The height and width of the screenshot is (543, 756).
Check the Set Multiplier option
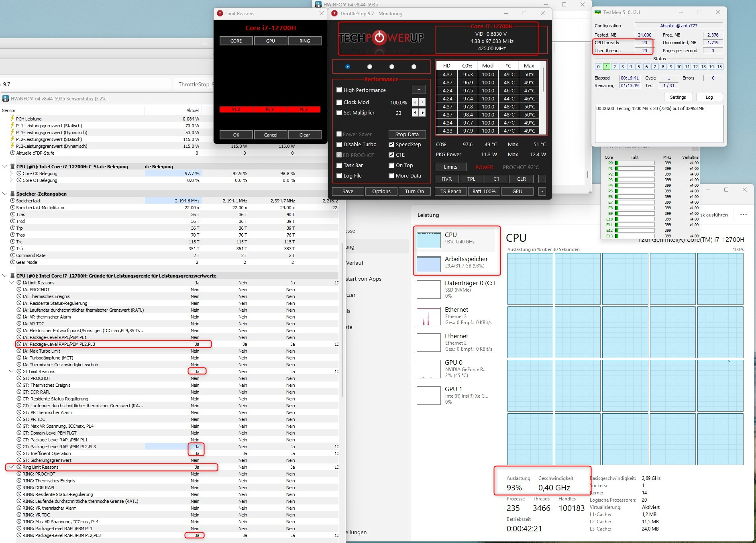click(339, 113)
